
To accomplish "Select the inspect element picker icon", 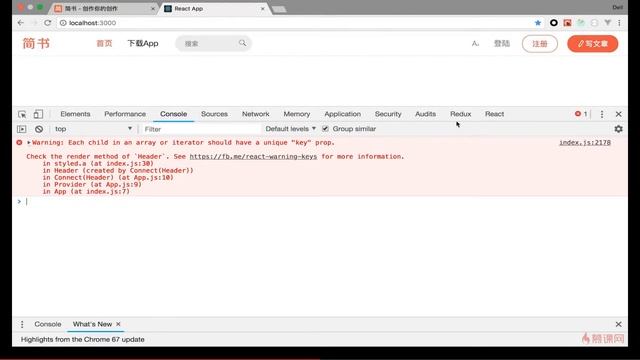I will pyautogui.click(x=22, y=114).
